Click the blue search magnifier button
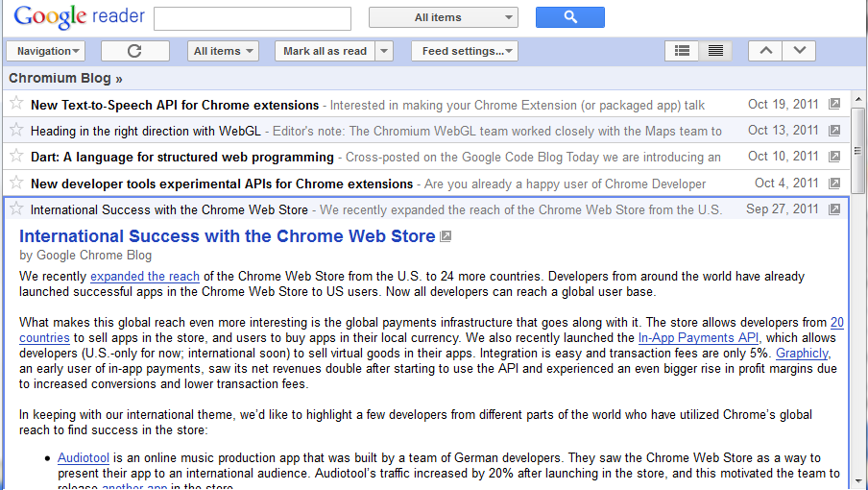The image size is (868, 490). [569, 17]
